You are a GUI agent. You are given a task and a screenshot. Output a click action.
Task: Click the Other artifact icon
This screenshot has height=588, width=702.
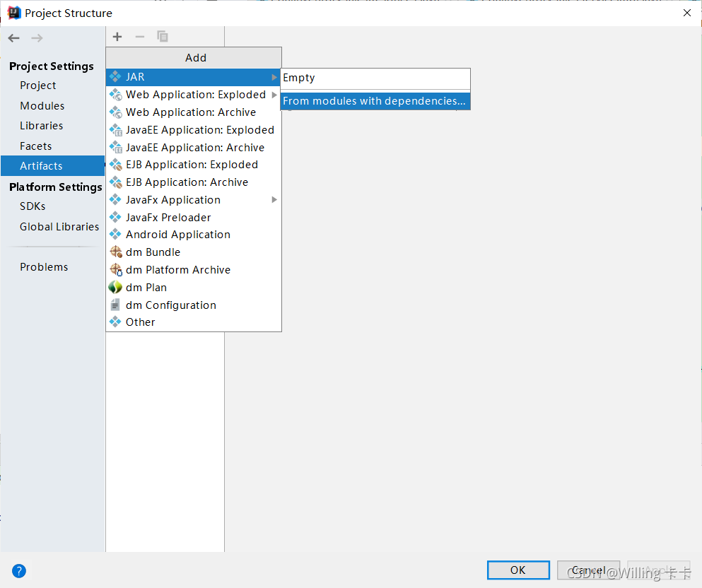[x=115, y=322]
